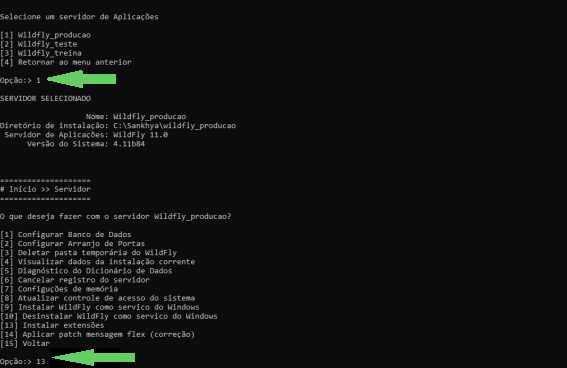The width and height of the screenshot is (567, 368).
Task: Click the 'Versão do Sistema: 4.11b84' value
Action: point(129,144)
